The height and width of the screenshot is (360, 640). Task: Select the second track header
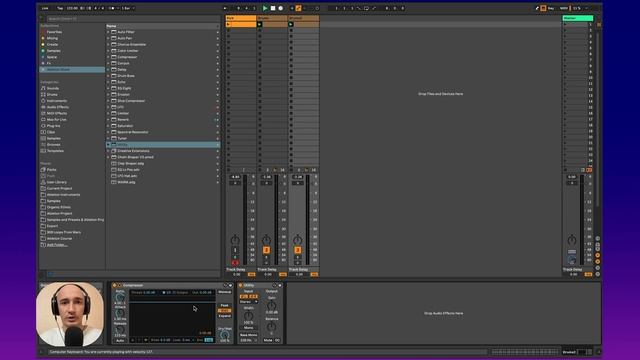[x=272, y=18]
